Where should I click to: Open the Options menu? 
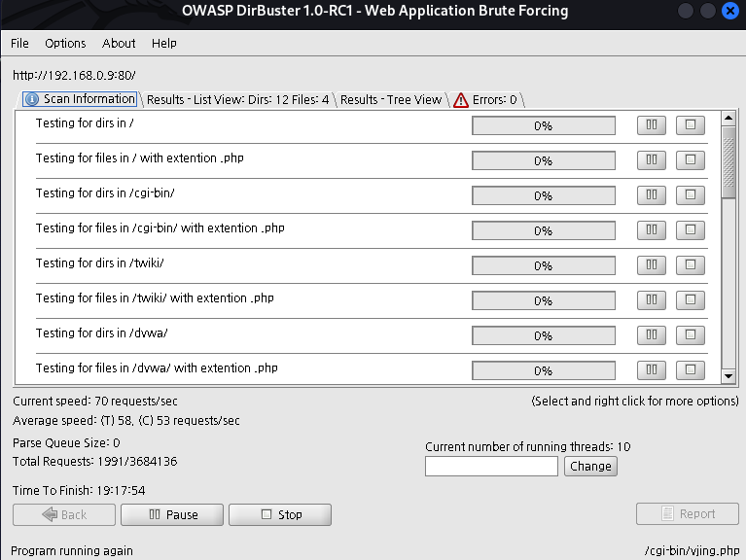65,43
